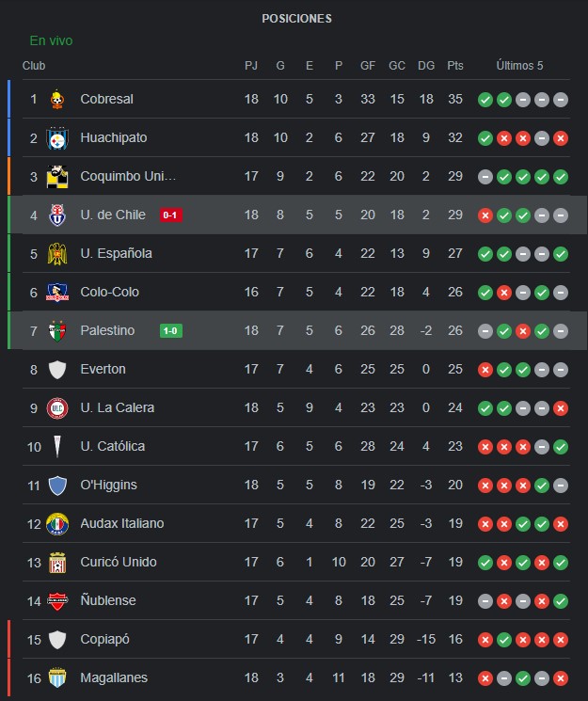Screen dimensions: 588x701
Task: Click the Coquimbo Unido crest icon
Action: [x=57, y=177]
